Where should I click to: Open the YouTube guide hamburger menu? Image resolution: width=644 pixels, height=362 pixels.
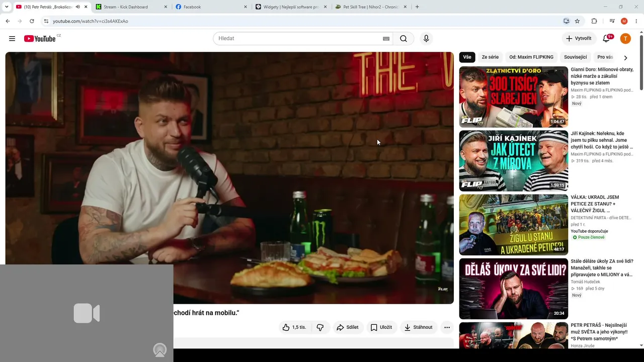12,39
